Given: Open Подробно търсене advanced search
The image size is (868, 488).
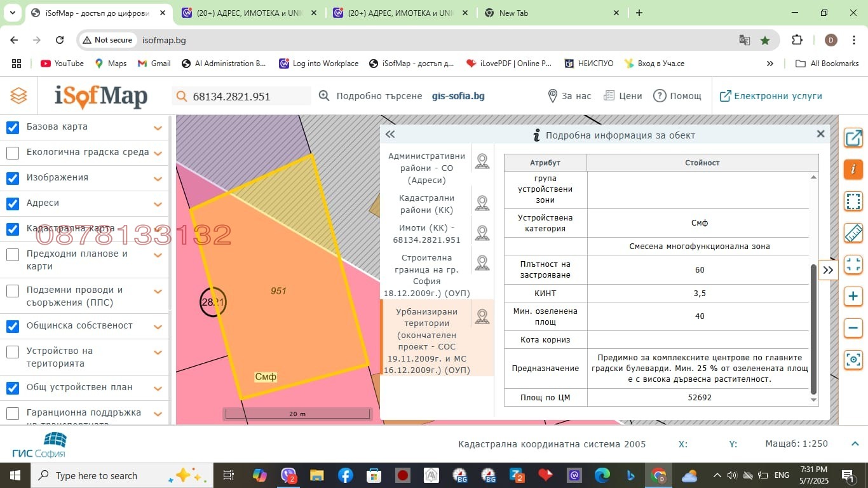Looking at the screenshot, I should click(370, 96).
